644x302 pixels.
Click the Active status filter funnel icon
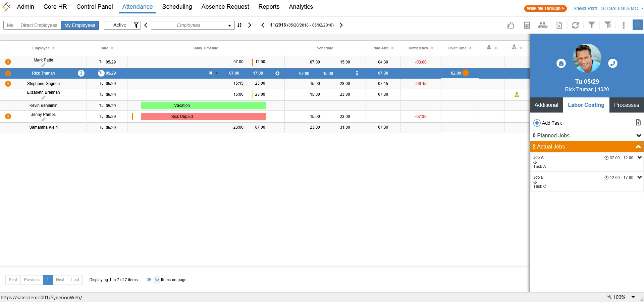(136, 25)
